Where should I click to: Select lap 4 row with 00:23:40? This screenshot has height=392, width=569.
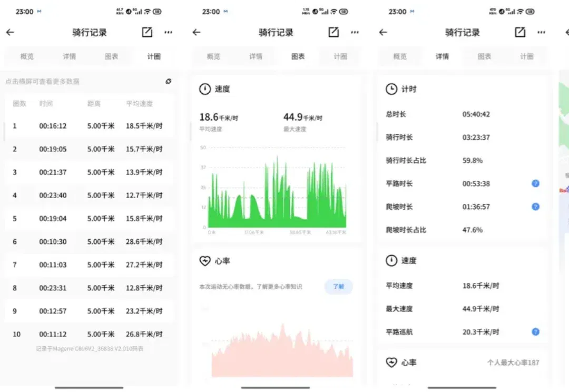tap(89, 195)
